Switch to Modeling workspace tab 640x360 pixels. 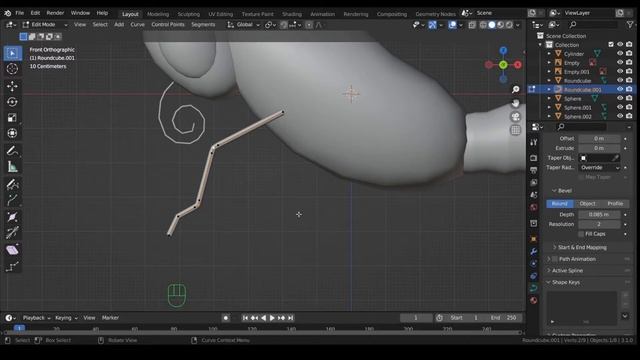[158, 14]
